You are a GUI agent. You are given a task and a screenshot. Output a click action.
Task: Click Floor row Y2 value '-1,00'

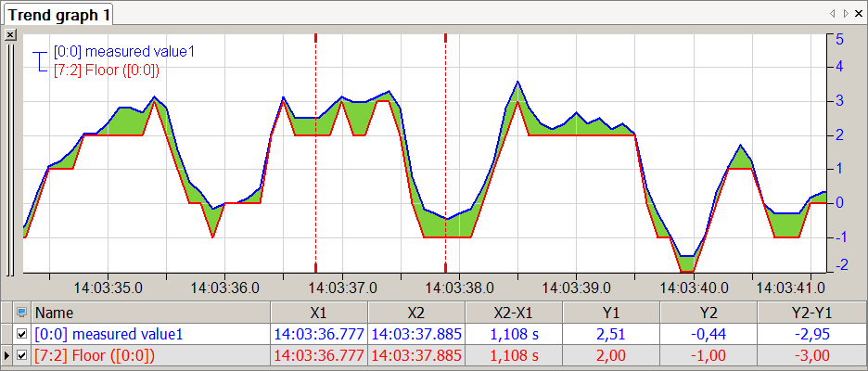[x=708, y=355]
